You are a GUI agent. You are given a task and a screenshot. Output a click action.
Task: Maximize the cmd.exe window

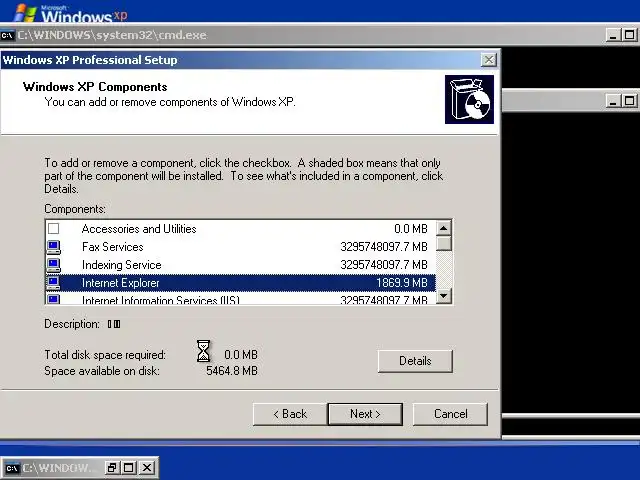[x=629, y=35]
